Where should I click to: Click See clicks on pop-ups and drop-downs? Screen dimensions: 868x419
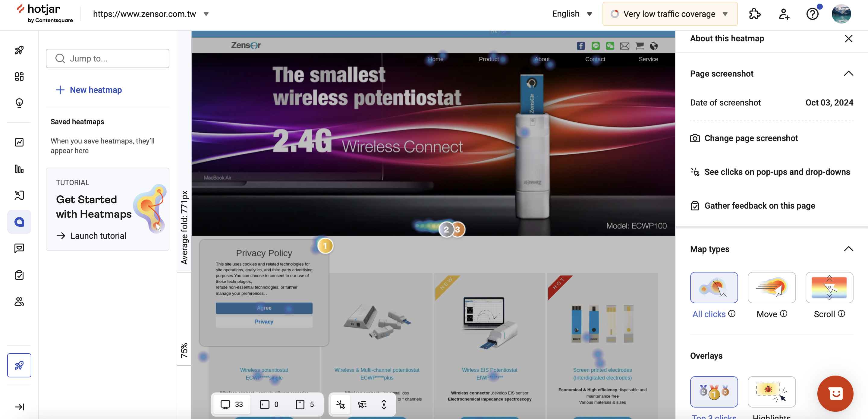(x=770, y=172)
